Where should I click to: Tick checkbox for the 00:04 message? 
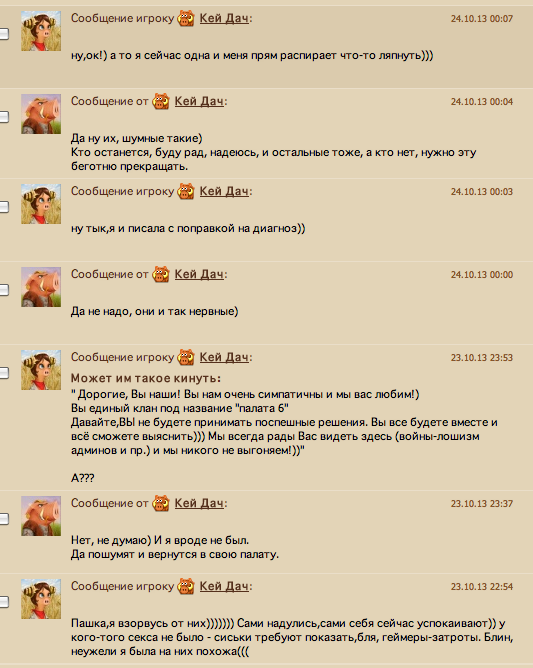(4, 117)
